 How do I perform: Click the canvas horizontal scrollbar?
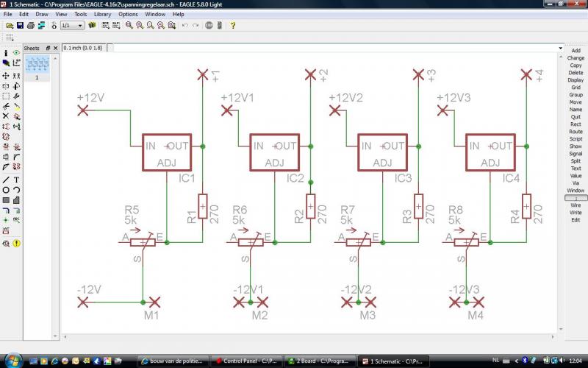click(x=309, y=337)
